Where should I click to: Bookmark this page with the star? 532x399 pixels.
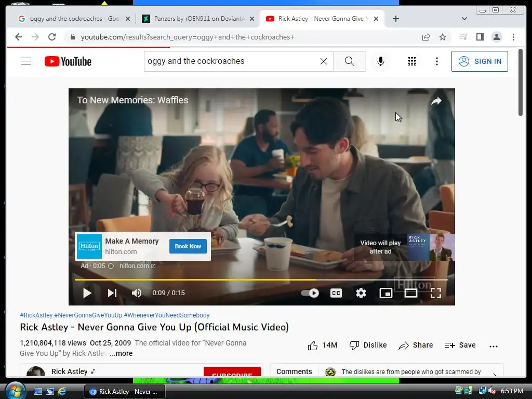[443, 37]
